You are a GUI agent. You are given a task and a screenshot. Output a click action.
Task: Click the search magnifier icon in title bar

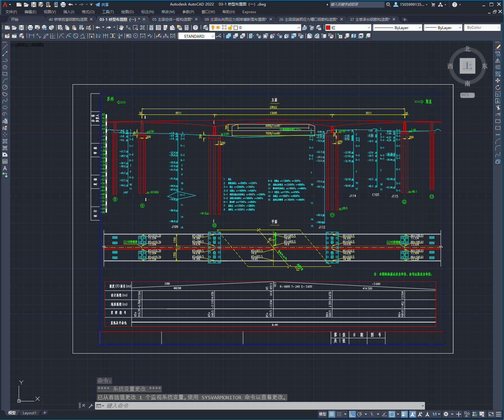tap(388, 4)
